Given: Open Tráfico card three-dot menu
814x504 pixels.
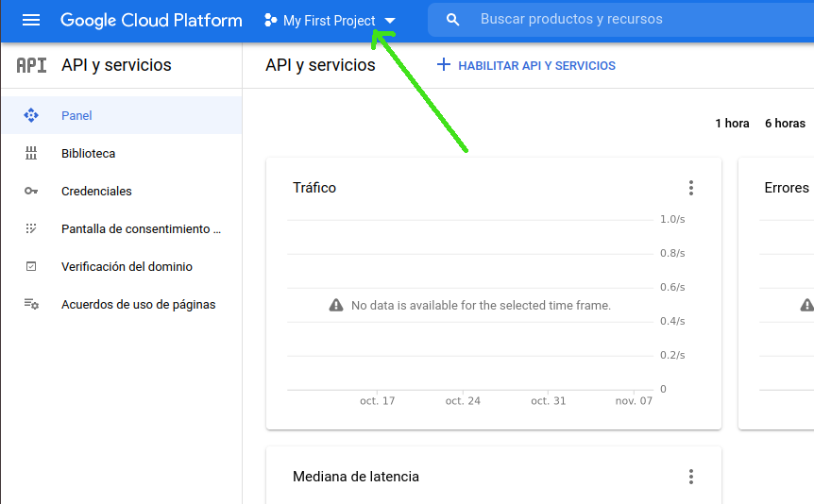Looking at the screenshot, I should coord(691,188).
